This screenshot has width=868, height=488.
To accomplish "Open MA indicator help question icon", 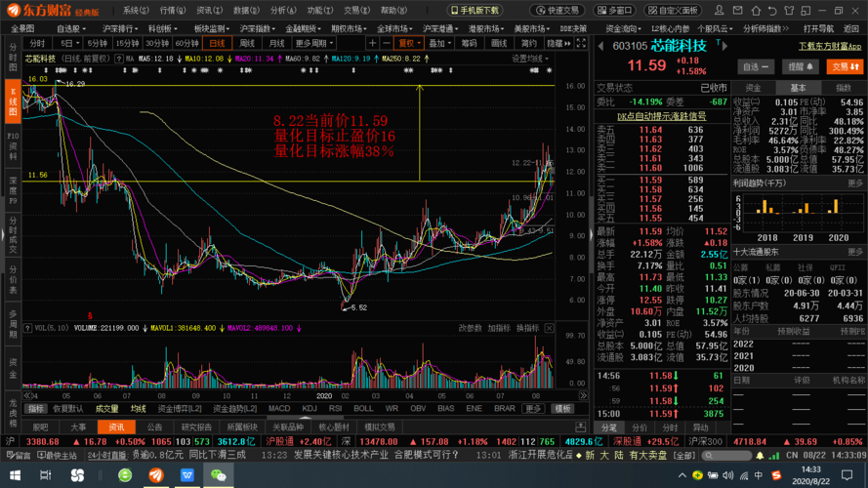I will coord(118,59).
